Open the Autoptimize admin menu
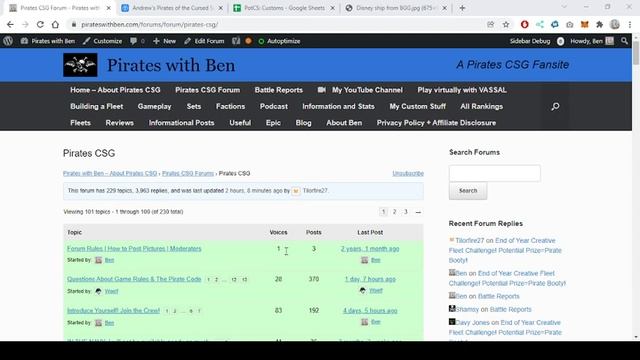Screen dimensions: 640x360 click(279, 41)
